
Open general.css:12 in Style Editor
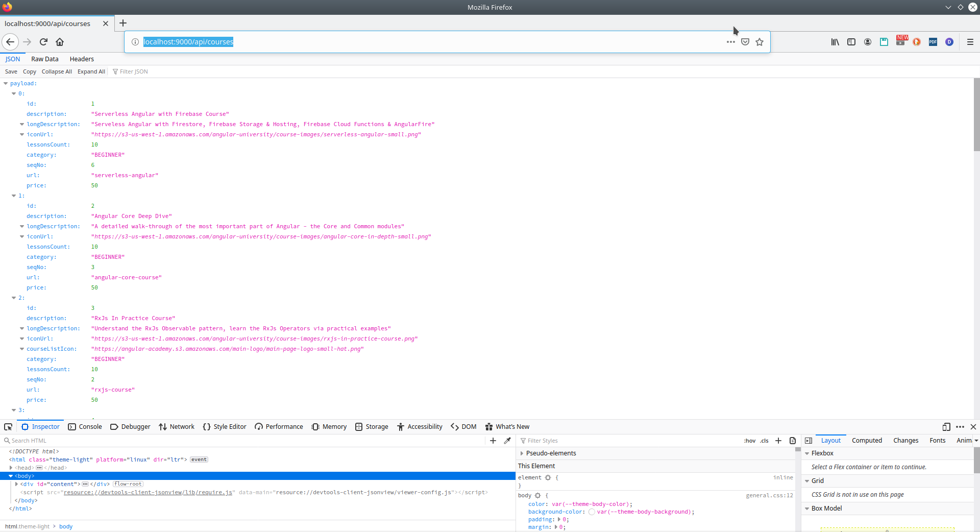click(x=769, y=495)
